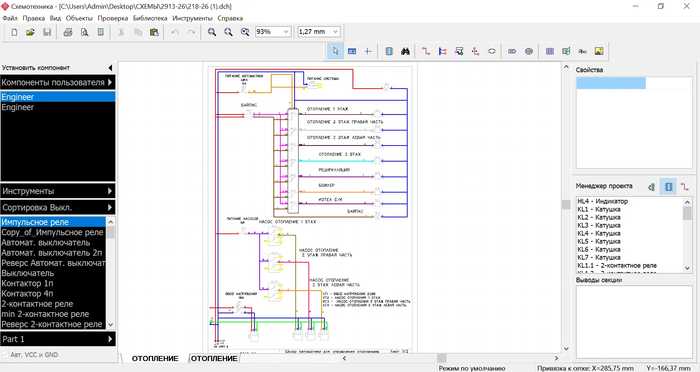Viewport: 700px width, 372px height.
Task: Save the schematic with the floppy disk icon
Action: (47, 32)
